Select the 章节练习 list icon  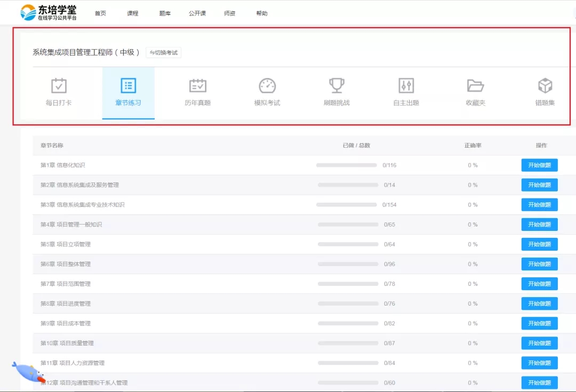pyautogui.click(x=128, y=85)
